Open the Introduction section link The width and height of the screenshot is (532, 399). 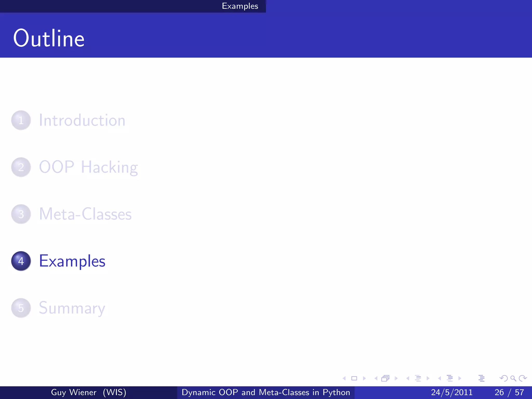point(82,120)
